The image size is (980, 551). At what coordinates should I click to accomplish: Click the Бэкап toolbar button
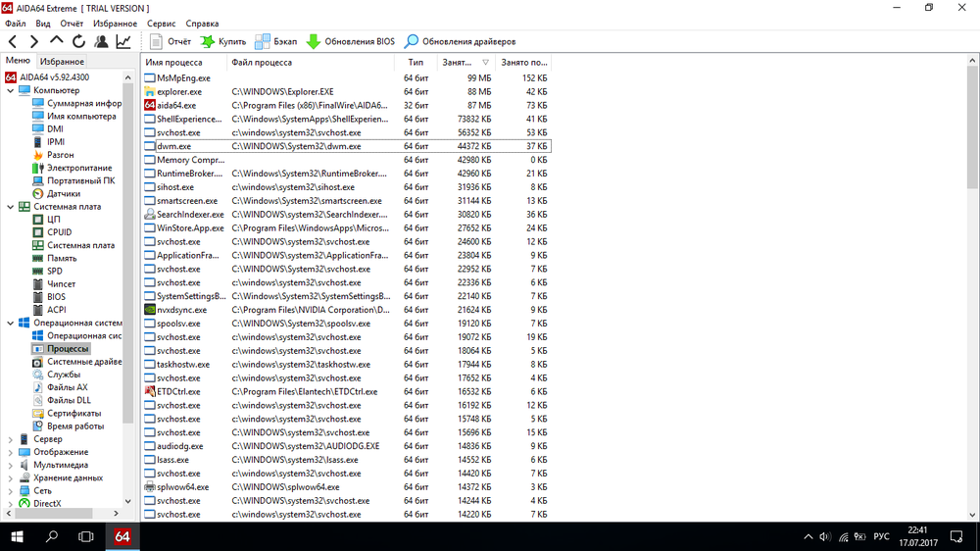[275, 41]
